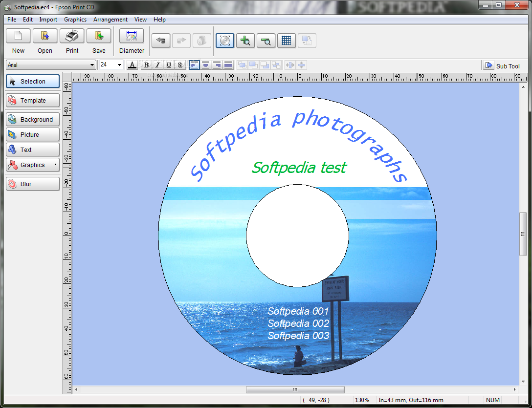Open the font color A button
This screenshot has height=408, width=532.
[133, 65]
